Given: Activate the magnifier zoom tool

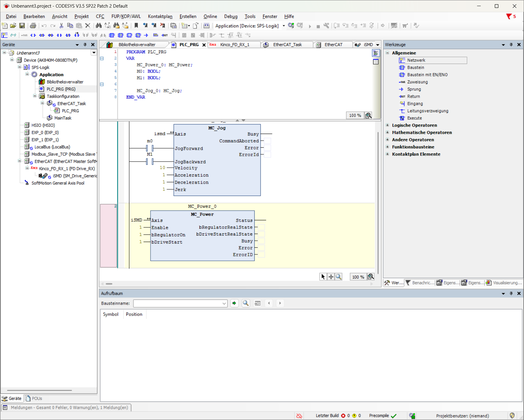Looking at the screenshot, I should (x=338, y=277).
